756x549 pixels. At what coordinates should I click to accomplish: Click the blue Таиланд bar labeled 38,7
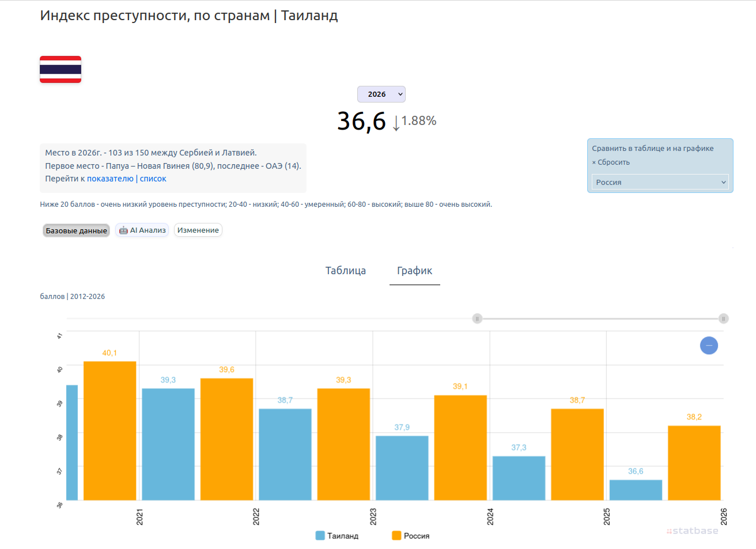(285, 455)
